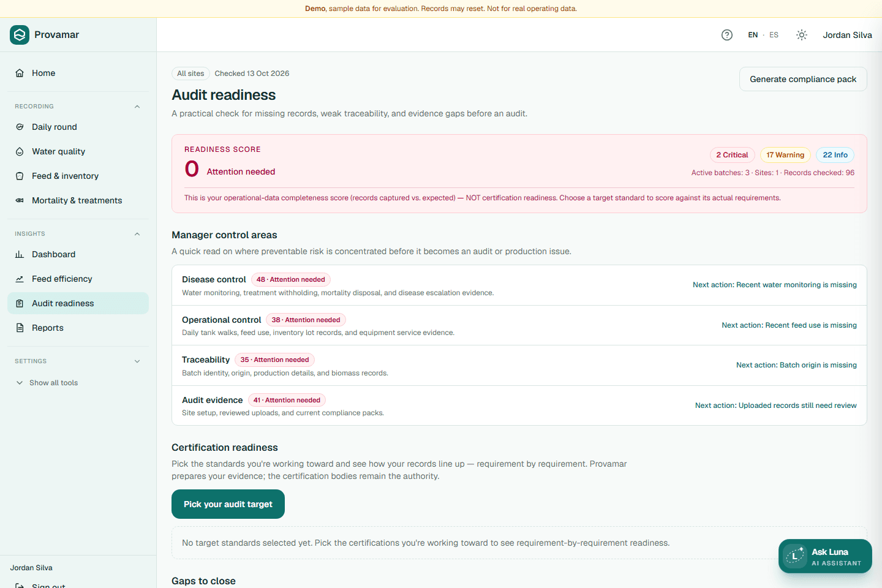Go to Daily round page
The height and width of the screenshot is (588, 882).
pyautogui.click(x=78, y=127)
